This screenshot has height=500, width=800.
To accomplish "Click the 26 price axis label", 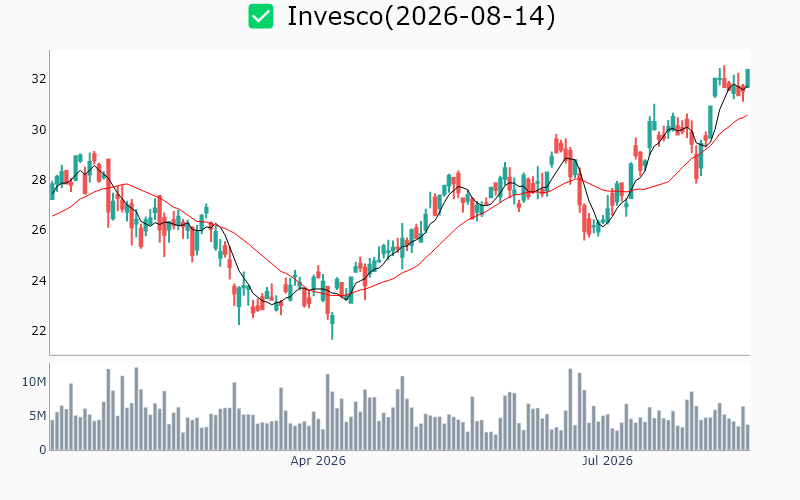I will point(39,230).
